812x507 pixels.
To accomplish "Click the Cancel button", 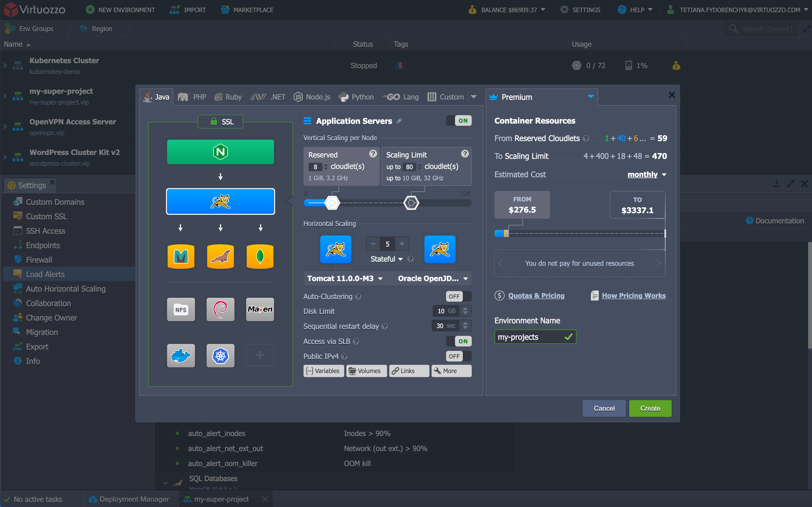I will click(x=604, y=408).
